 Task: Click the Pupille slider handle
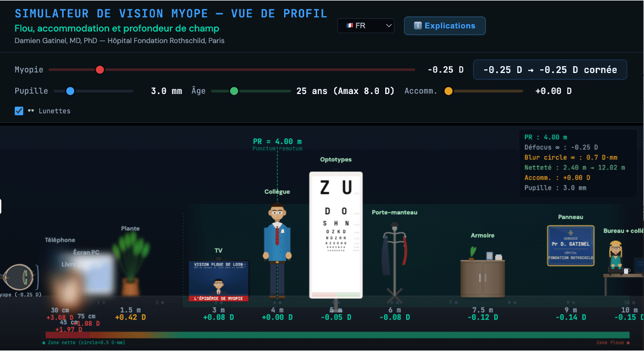(70, 90)
